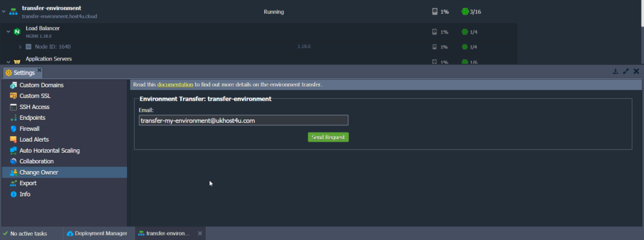Click the Application Servers layer icon

17,62
